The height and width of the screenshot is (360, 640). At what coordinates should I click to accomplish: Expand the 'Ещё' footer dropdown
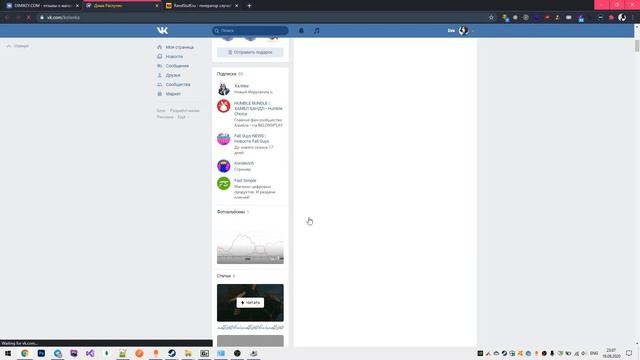point(183,117)
